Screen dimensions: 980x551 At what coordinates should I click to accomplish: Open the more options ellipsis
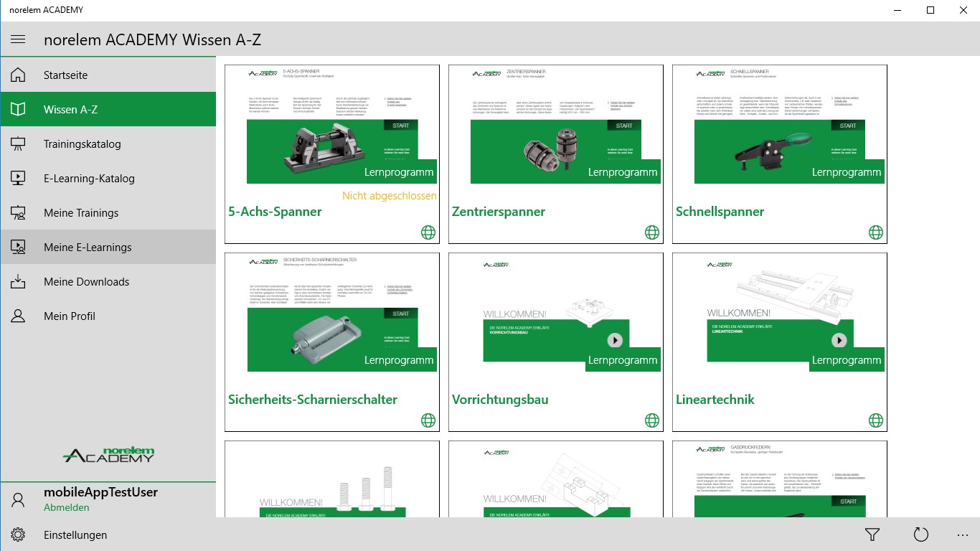point(963,534)
